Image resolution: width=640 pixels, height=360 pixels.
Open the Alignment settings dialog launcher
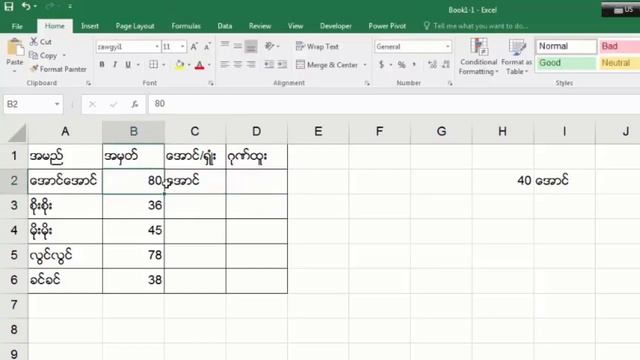point(367,83)
